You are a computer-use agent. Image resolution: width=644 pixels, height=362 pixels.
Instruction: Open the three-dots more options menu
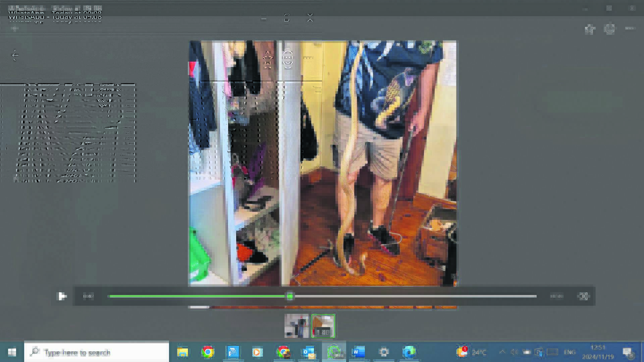tap(630, 29)
